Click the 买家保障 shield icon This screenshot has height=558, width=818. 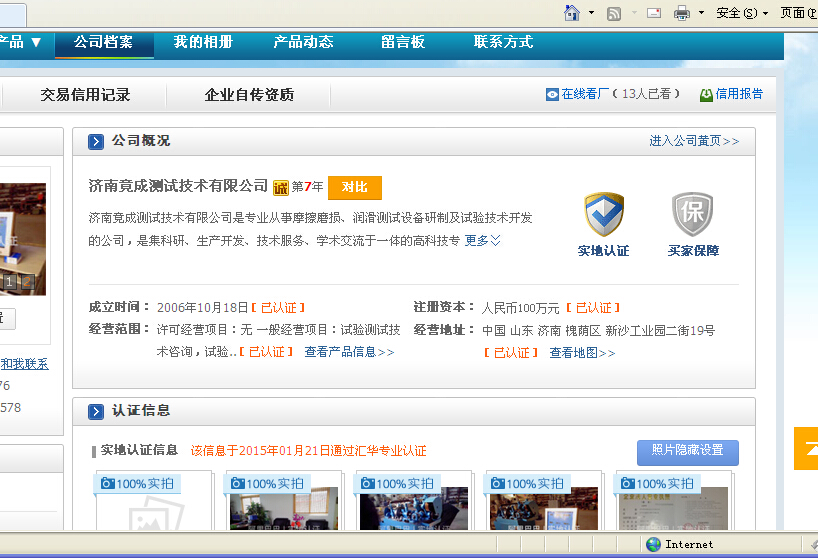tap(692, 214)
